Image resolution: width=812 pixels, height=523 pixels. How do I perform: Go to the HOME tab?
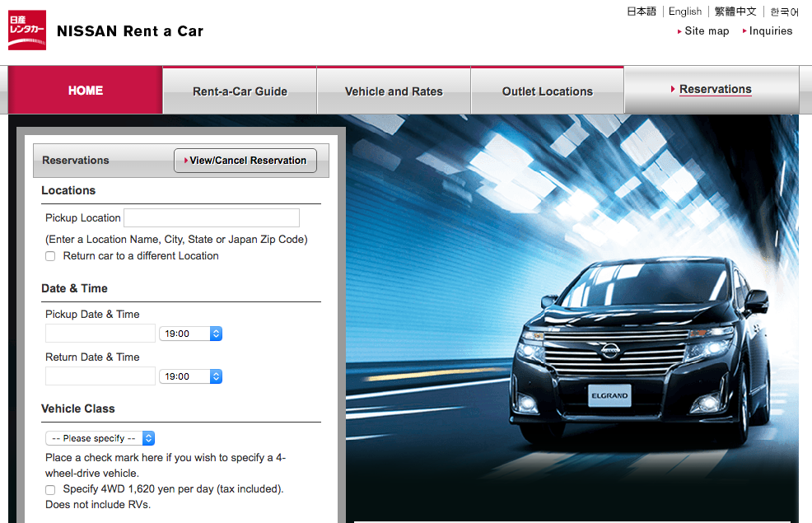click(86, 91)
